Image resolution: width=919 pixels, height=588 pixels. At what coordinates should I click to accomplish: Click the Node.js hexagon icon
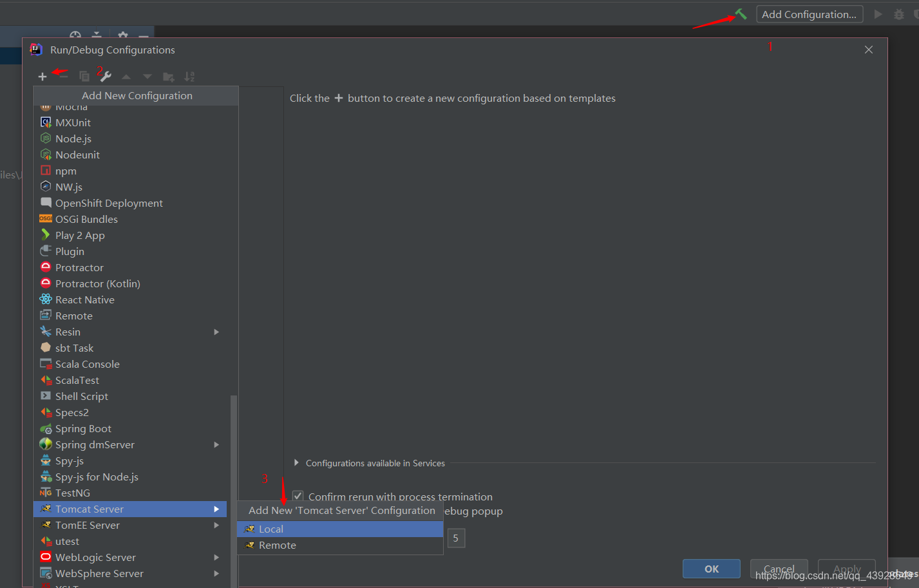click(46, 138)
